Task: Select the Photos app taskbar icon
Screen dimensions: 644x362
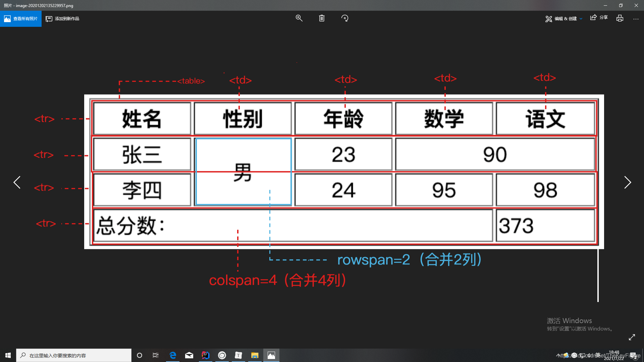Action: (x=271, y=355)
